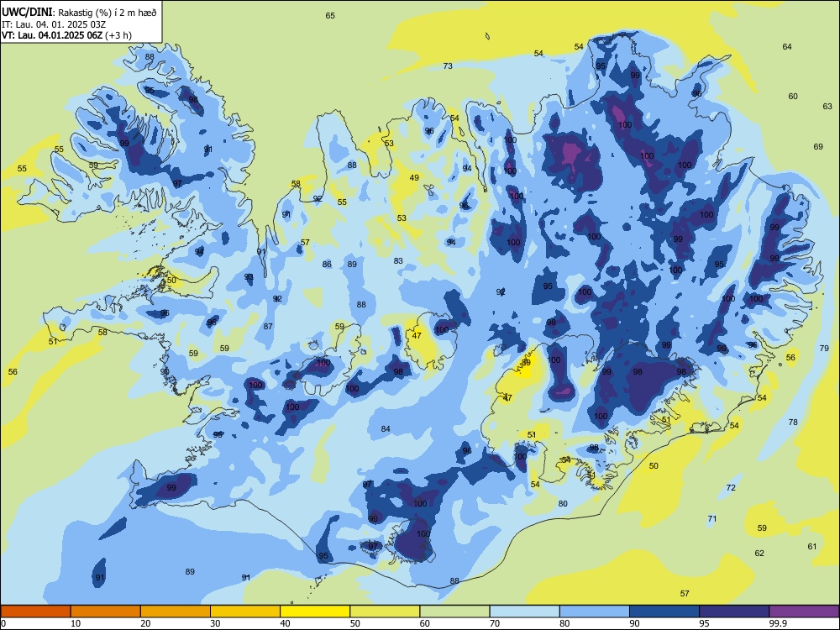This screenshot has width=840, height=630.
Task: Click the '65' humidity value over the sea
Action: pos(330,15)
